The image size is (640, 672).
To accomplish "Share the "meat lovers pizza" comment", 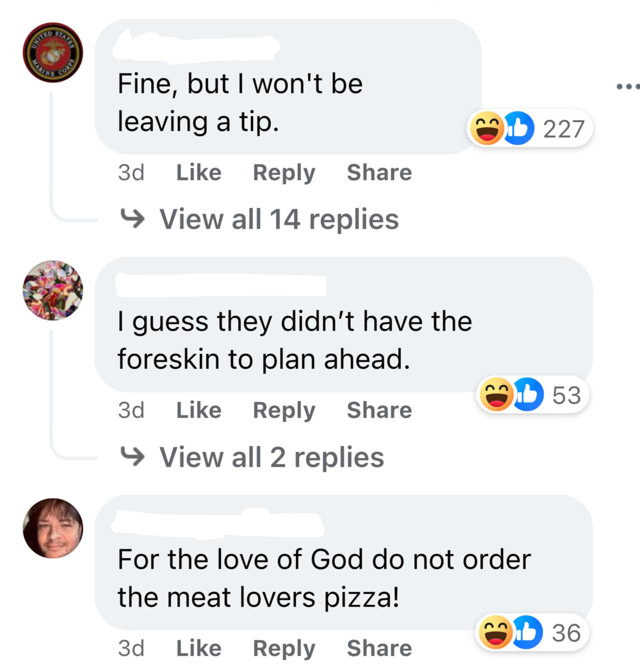I will coord(379,648).
